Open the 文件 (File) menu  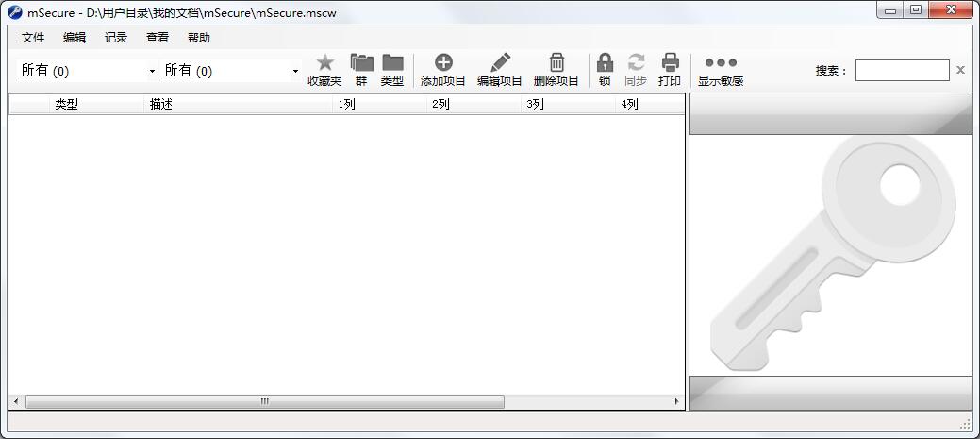pyautogui.click(x=33, y=38)
